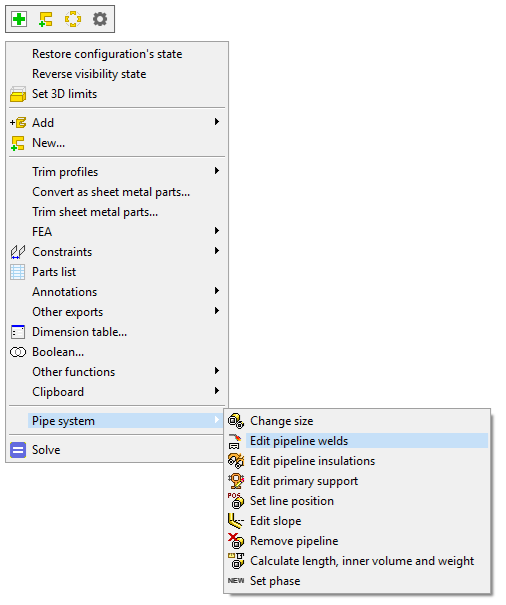Viewport: 506px width, 605px height.
Task: Expand the Clipboard submenu arrow
Action: (x=217, y=391)
